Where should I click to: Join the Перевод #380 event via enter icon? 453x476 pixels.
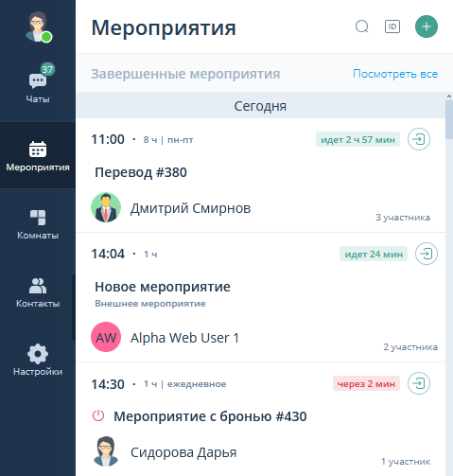point(419,139)
